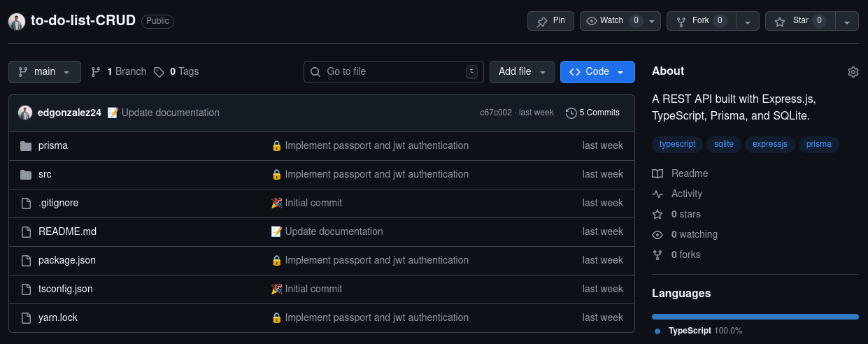Viewport: 868px width, 344px height.
Task: Click the Readme book icon
Action: tap(657, 173)
